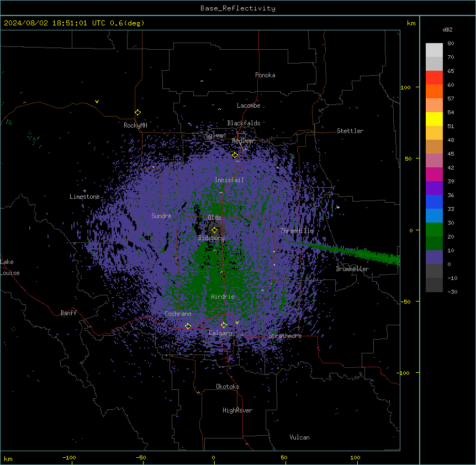This screenshot has width=476, height=465.
Task: Click the Banff label on map
Action: (68, 313)
